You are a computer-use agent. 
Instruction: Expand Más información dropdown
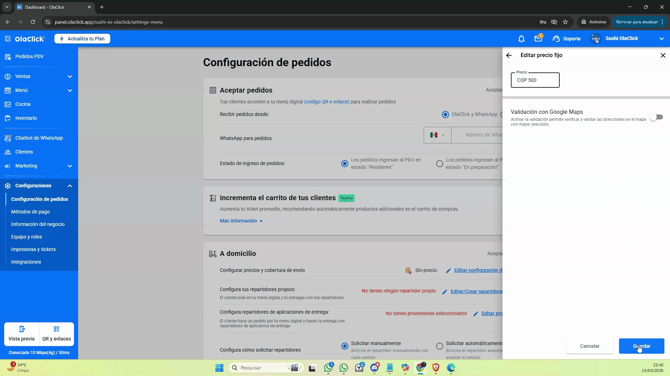[241, 221]
